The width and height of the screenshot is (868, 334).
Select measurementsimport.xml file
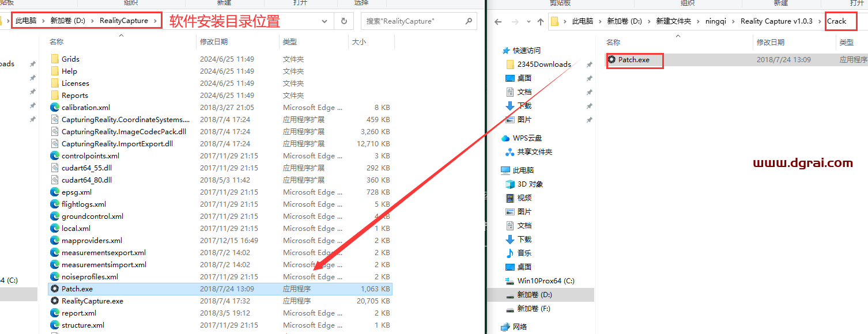[104, 264]
